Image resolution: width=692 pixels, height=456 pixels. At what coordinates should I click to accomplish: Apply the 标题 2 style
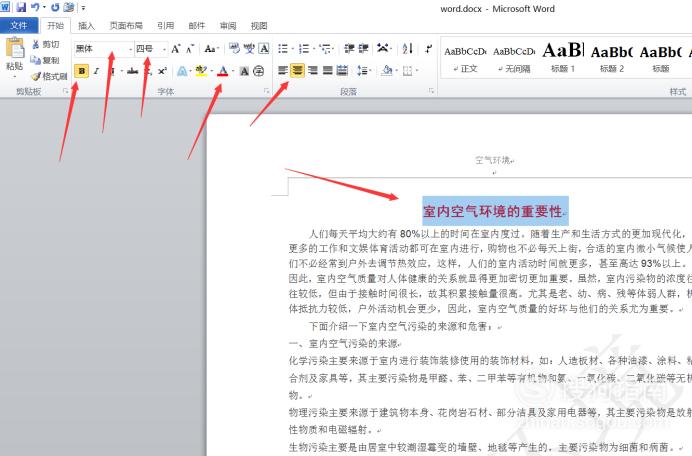(x=612, y=58)
